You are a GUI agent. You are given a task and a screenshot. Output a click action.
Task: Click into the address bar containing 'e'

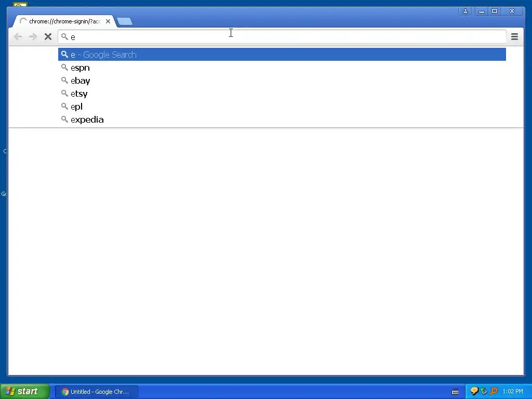[282, 37]
